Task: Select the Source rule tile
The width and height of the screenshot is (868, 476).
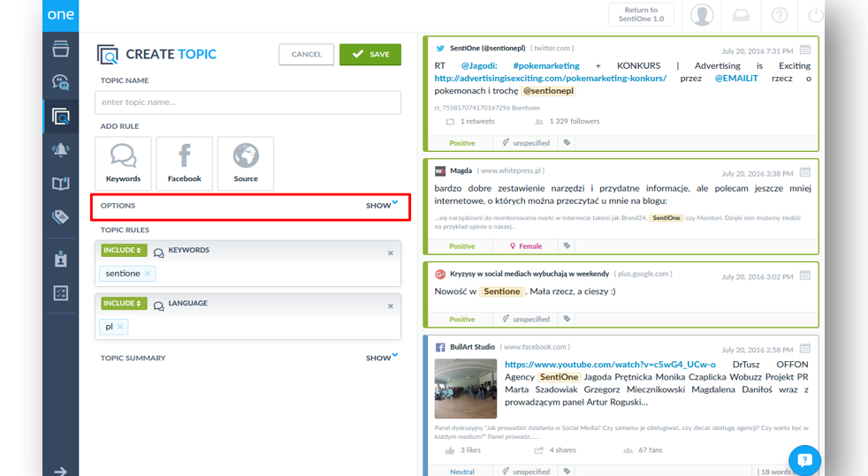Action: 246,163
